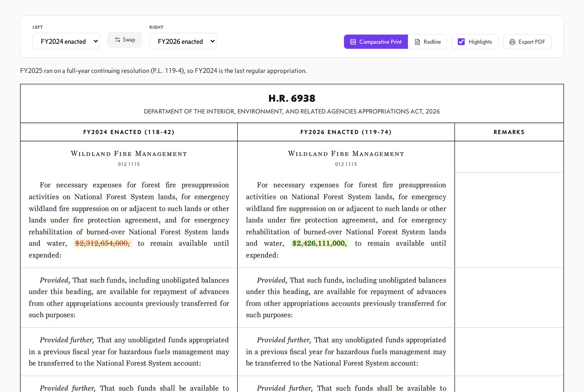Click the swap arrows icon

coord(118,40)
